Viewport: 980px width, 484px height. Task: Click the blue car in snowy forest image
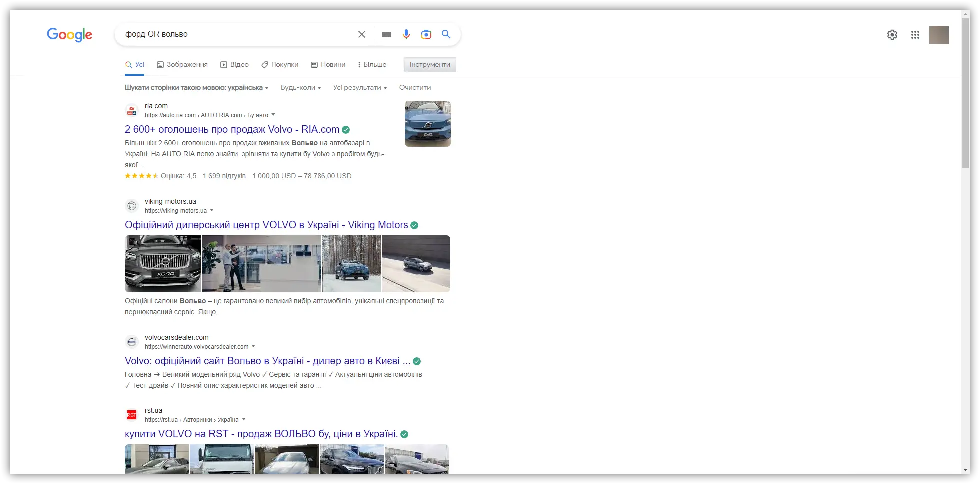click(x=352, y=264)
